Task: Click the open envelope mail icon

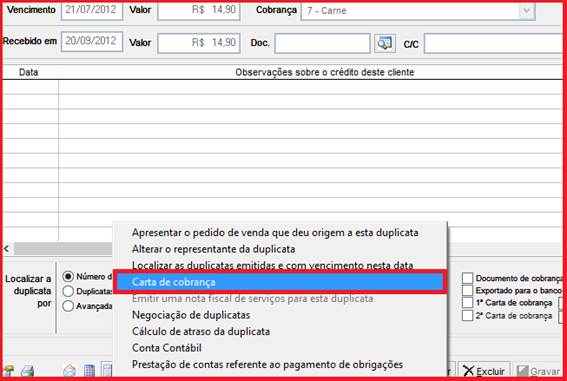Action: tap(69, 371)
